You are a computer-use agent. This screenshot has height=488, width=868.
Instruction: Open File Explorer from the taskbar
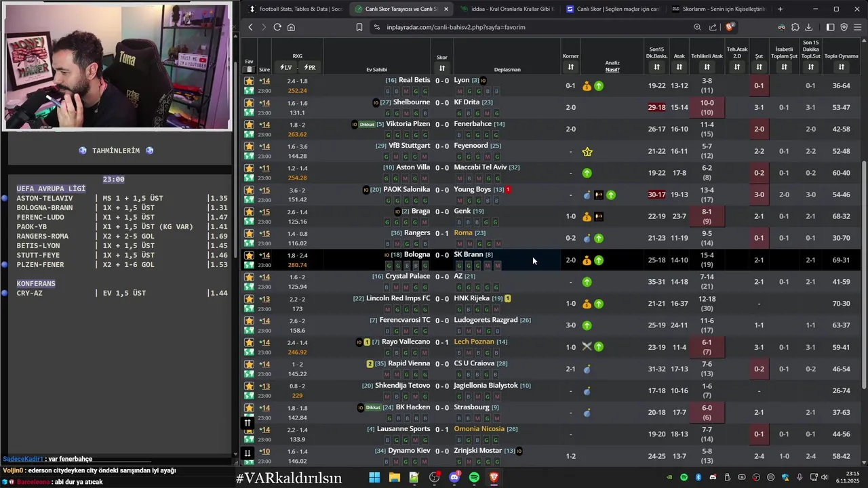coord(394,478)
